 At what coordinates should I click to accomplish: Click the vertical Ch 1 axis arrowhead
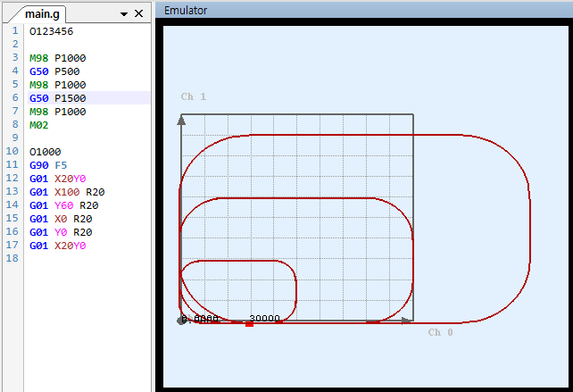pos(181,119)
